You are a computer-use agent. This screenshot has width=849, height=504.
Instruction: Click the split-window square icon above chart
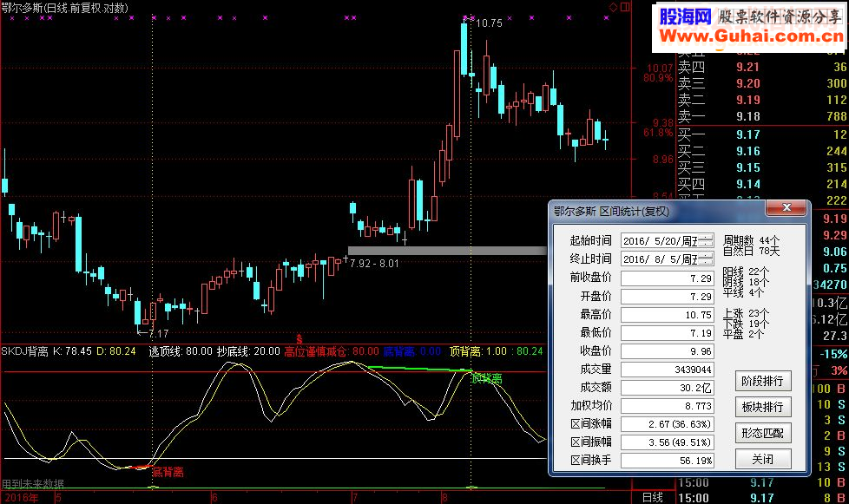click(625, 7)
